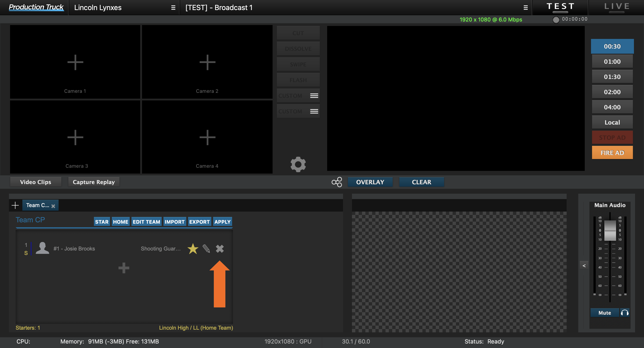Select the SWIPE transition
644x348 pixels.
pos(298,64)
